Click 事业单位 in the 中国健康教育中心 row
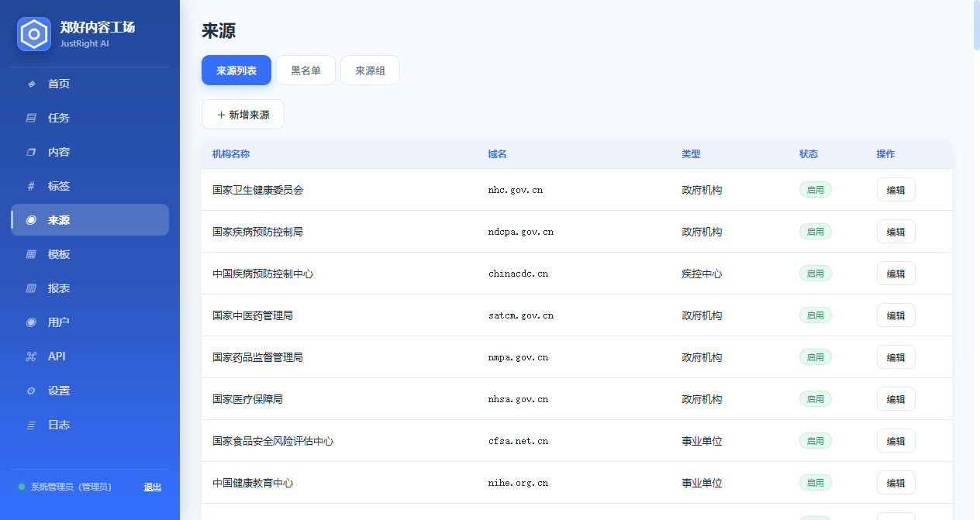The height and width of the screenshot is (520, 980). pyautogui.click(x=702, y=483)
